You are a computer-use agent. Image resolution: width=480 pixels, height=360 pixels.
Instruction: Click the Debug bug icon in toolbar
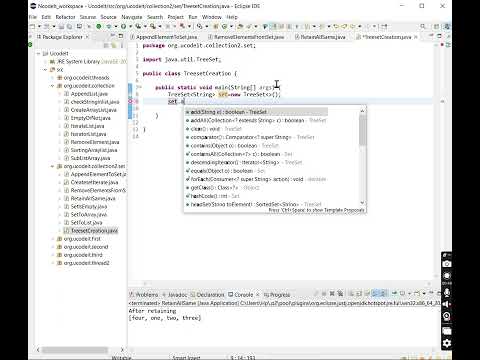click(x=108, y=26)
